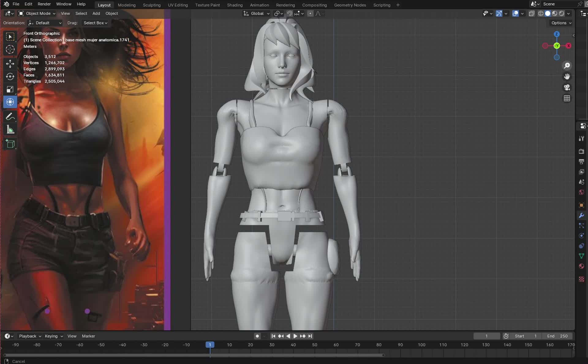Open the Object Mode dropdown

click(36, 13)
